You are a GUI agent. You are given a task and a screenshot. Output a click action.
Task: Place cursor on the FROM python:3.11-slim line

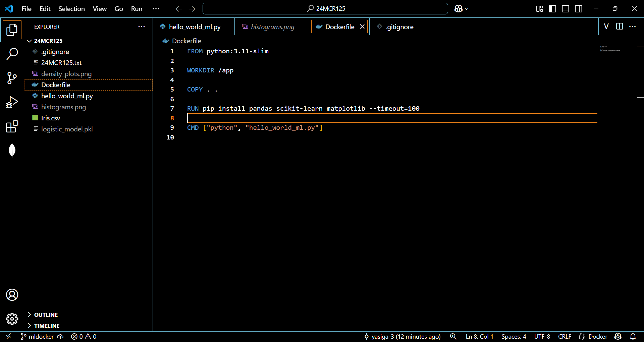[x=228, y=51]
